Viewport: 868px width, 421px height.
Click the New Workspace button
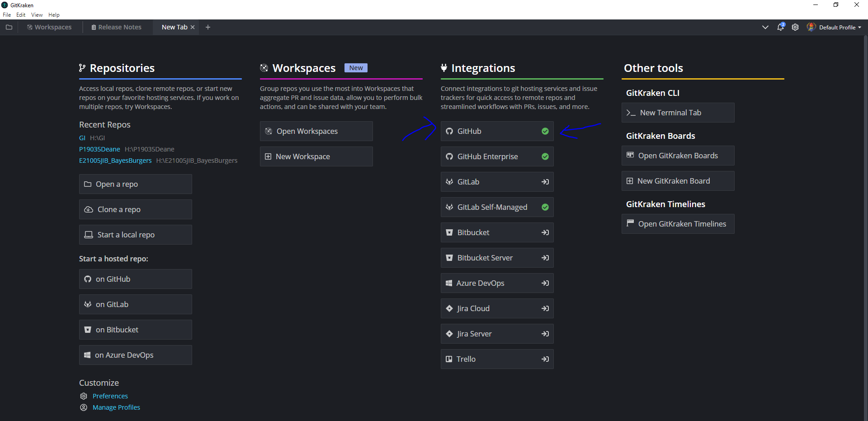pyautogui.click(x=316, y=156)
